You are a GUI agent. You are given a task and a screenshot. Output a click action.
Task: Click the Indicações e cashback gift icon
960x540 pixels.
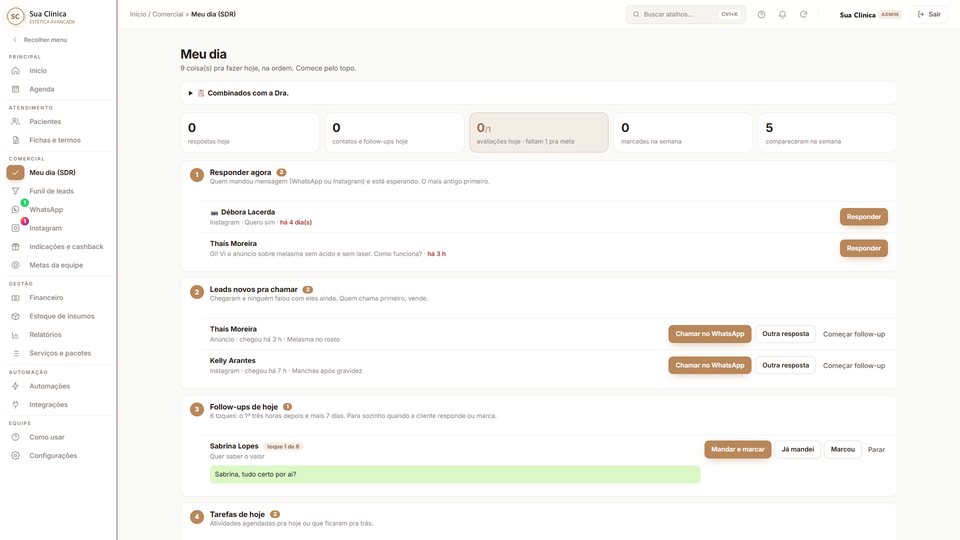coord(15,247)
